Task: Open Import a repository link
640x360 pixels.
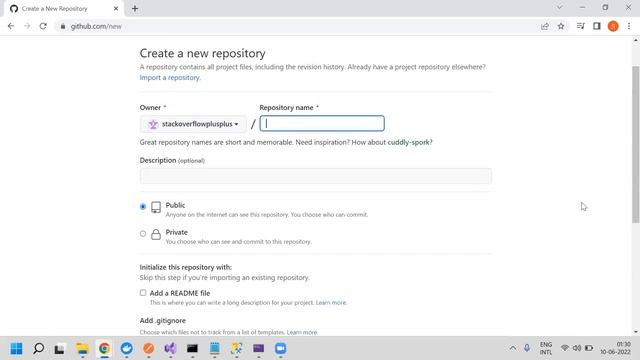Action: [x=170, y=78]
